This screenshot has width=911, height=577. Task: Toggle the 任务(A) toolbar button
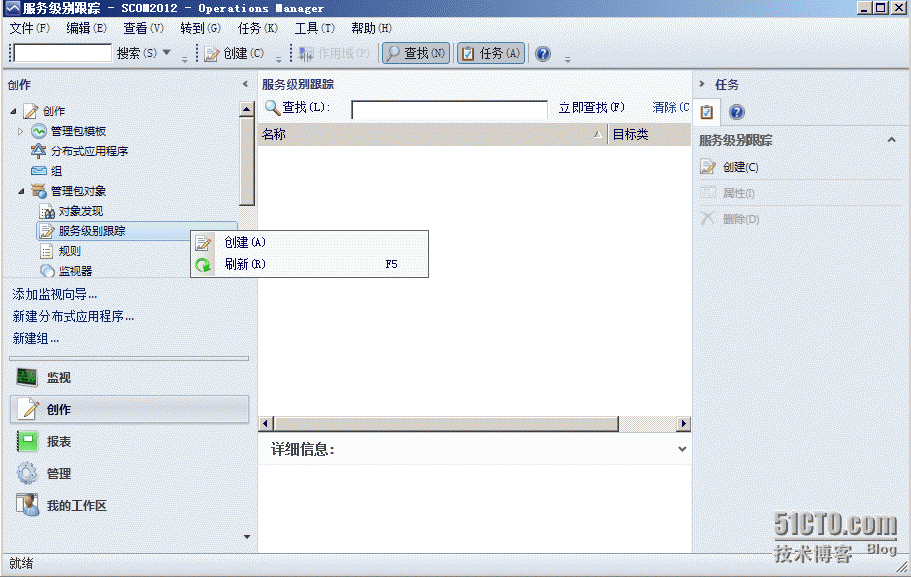pos(492,53)
